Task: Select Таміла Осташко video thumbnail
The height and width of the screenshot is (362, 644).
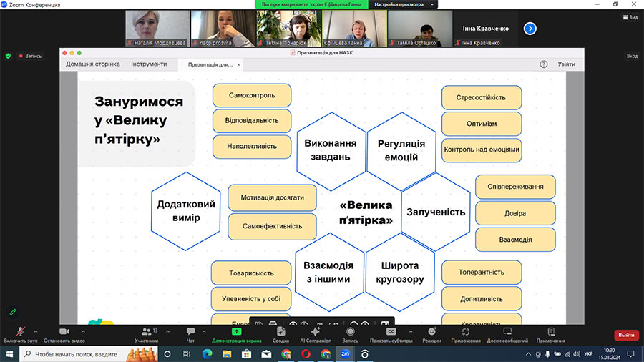Action: click(420, 29)
